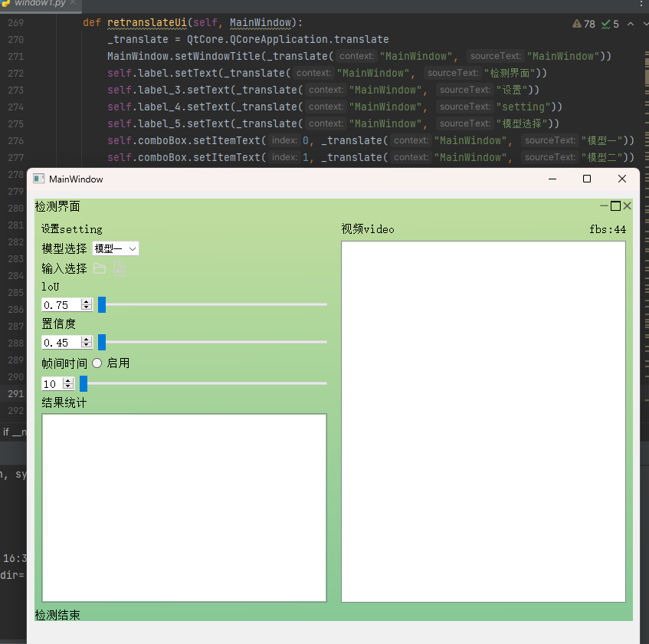
Task: Click the 置信度 value field 0.45
Action: (x=61, y=343)
